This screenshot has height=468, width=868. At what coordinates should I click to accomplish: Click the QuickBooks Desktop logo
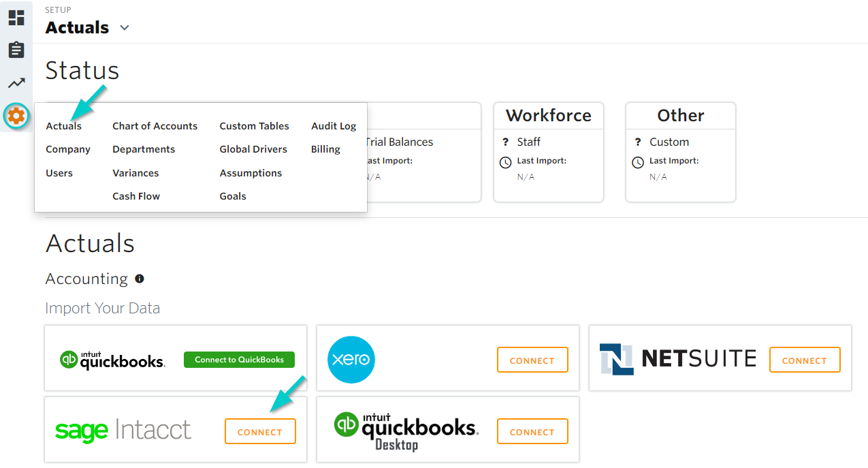tap(406, 431)
